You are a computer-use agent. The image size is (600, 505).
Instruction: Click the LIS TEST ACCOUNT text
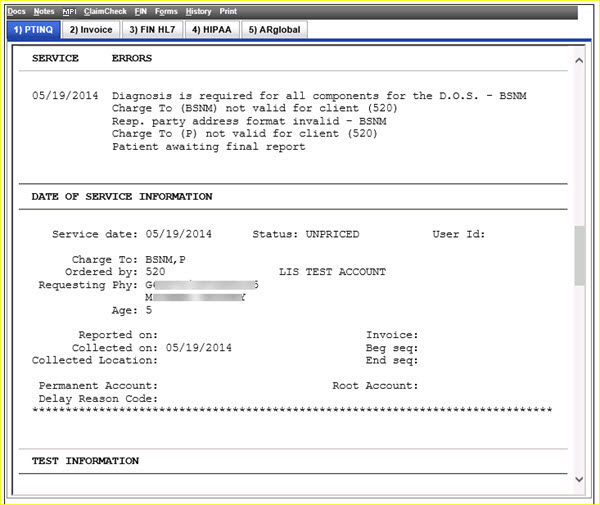(x=332, y=272)
